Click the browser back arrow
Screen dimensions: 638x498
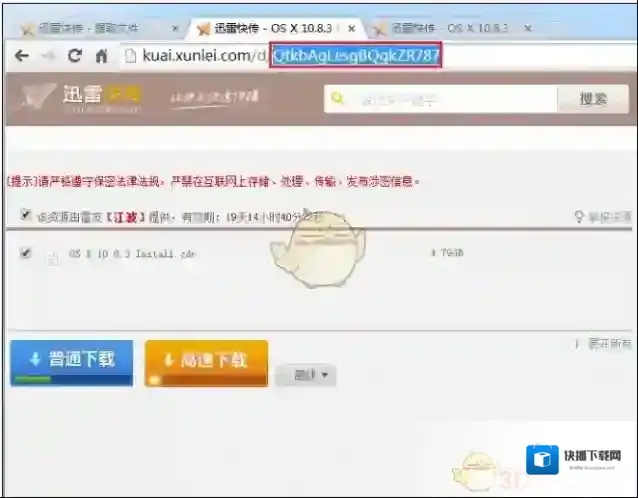click(x=21, y=57)
